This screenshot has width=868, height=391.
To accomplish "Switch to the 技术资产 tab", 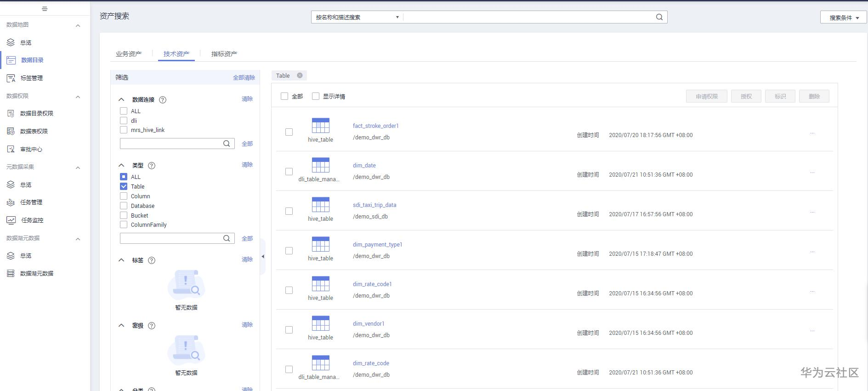I will [176, 54].
